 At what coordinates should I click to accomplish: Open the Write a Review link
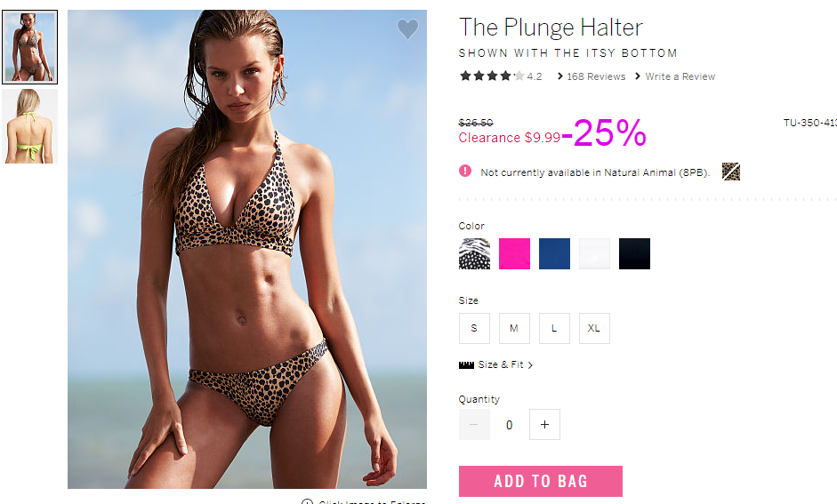(x=680, y=76)
